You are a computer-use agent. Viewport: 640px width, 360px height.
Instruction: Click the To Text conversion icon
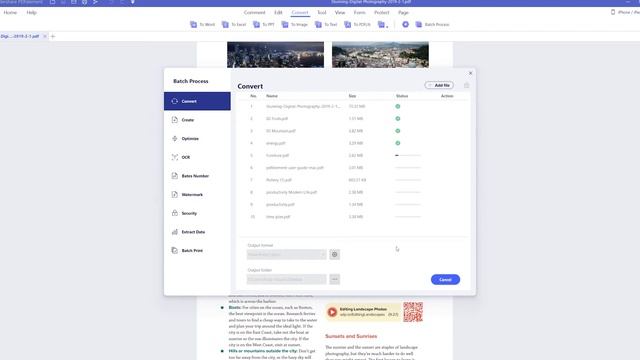tap(326, 24)
